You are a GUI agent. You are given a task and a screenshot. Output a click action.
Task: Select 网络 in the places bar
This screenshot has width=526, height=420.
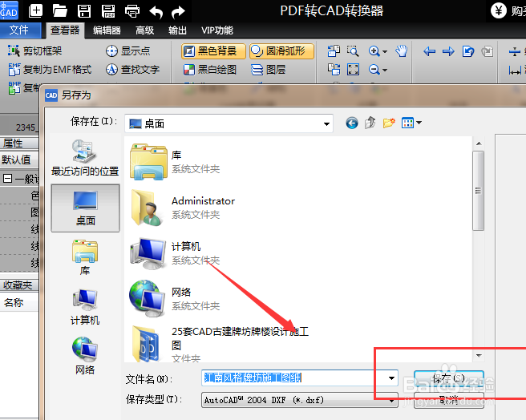85,356
